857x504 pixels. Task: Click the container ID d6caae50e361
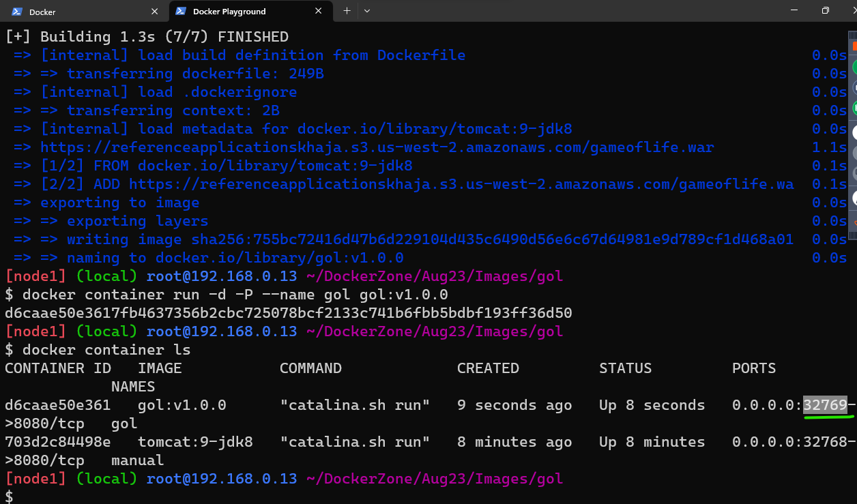tap(57, 404)
